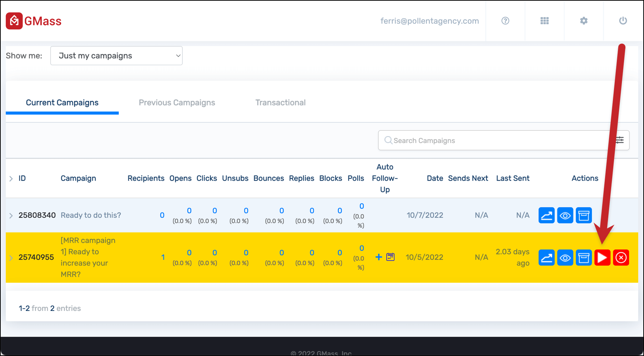Archive campaign 25808340
This screenshot has width=644, height=356.
(x=584, y=215)
